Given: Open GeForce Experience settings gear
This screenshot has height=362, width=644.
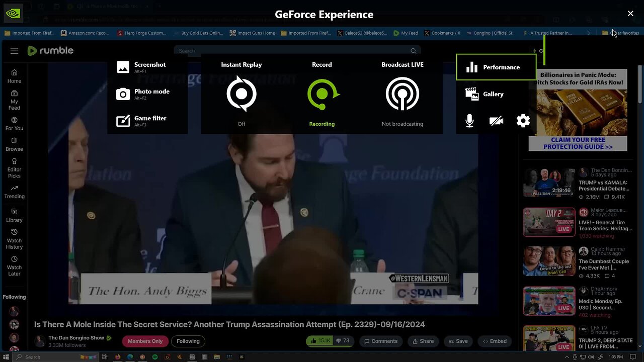Looking at the screenshot, I should [x=523, y=121].
